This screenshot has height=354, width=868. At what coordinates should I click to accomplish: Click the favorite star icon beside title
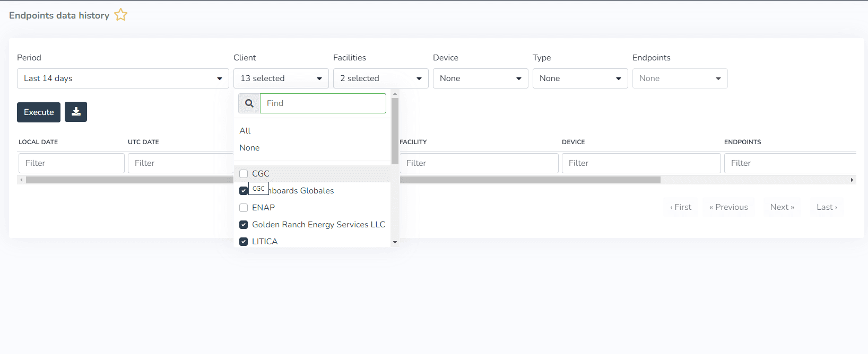[x=121, y=15]
